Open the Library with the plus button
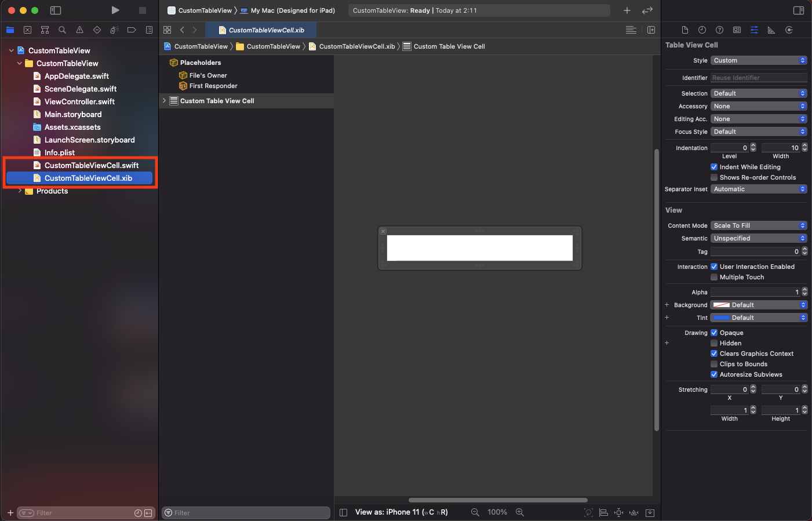This screenshot has width=812, height=521. click(x=627, y=10)
